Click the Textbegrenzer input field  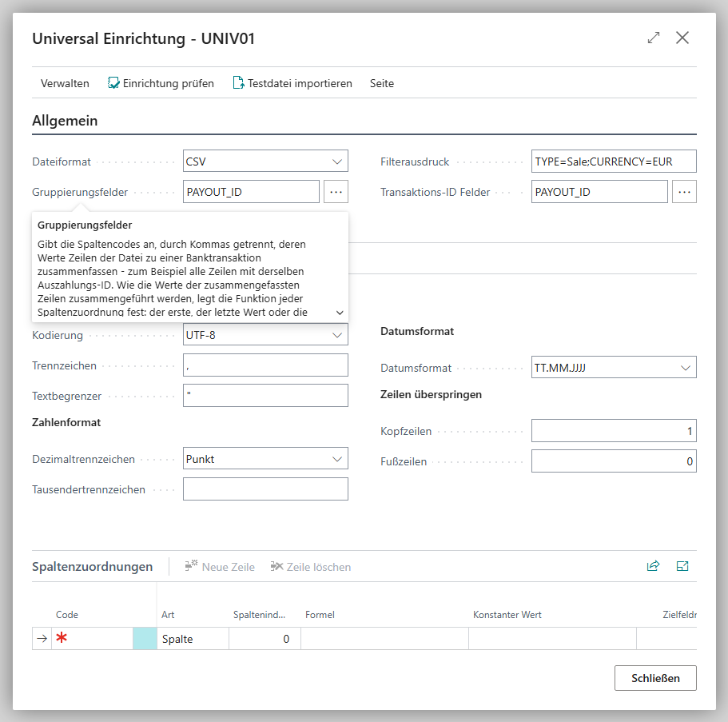point(265,395)
